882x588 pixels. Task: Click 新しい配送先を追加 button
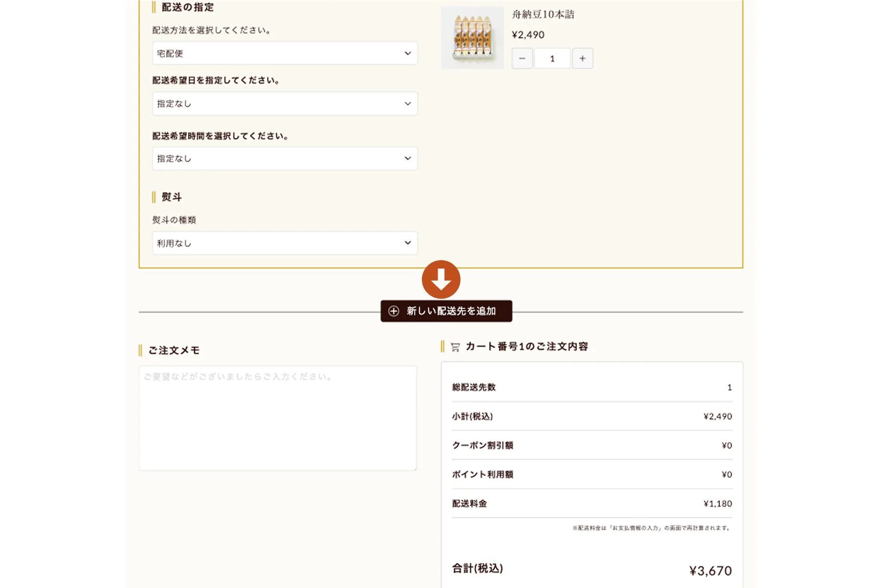(x=446, y=311)
